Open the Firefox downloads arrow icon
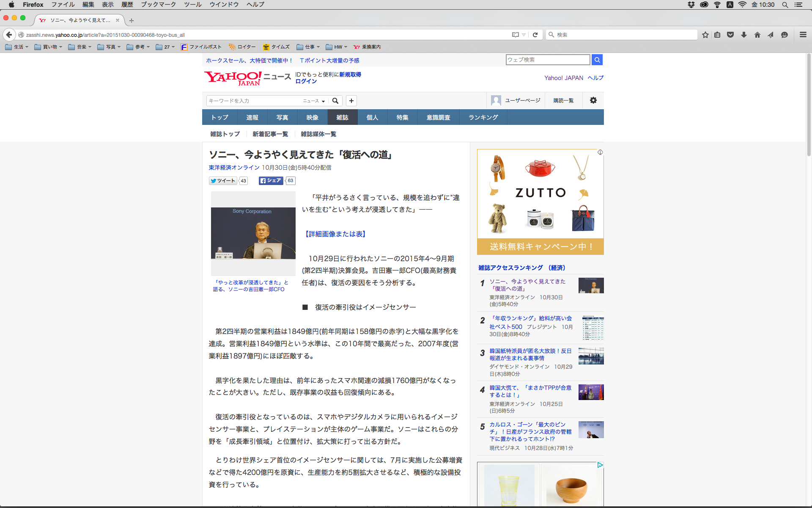This screenshot has width=812, height=508. tap(744, 35)
